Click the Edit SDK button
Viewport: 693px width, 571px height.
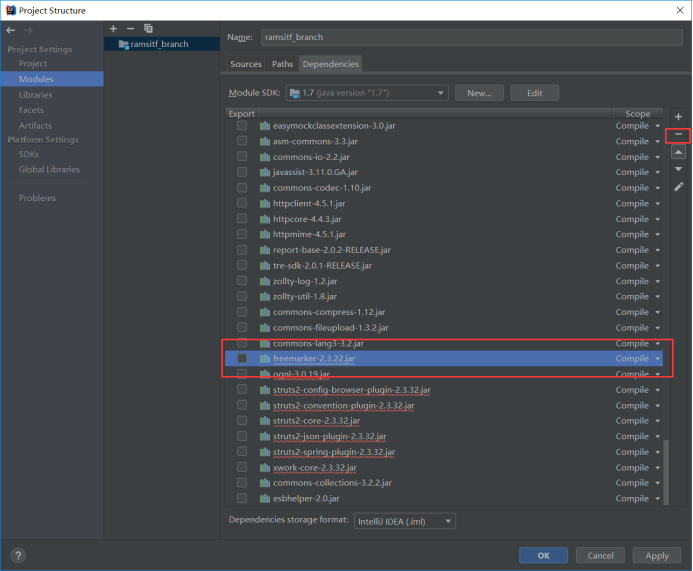click(x=534, y=93)
